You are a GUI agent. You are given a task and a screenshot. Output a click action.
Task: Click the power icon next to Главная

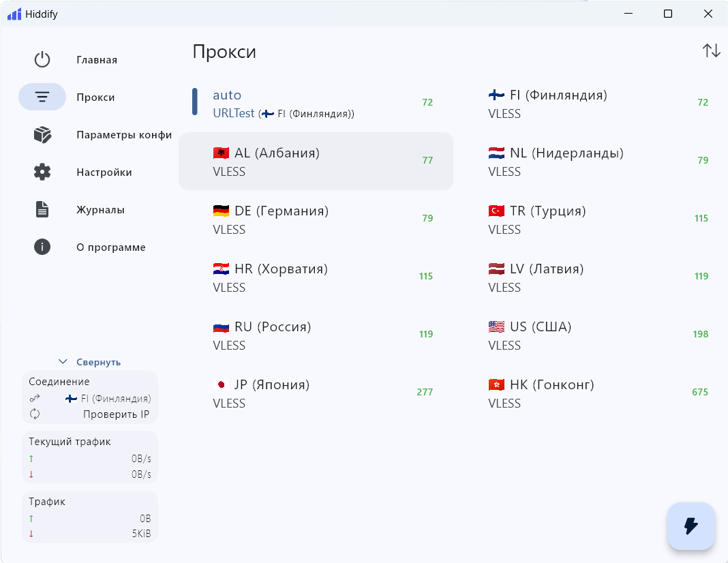(42, 60)
